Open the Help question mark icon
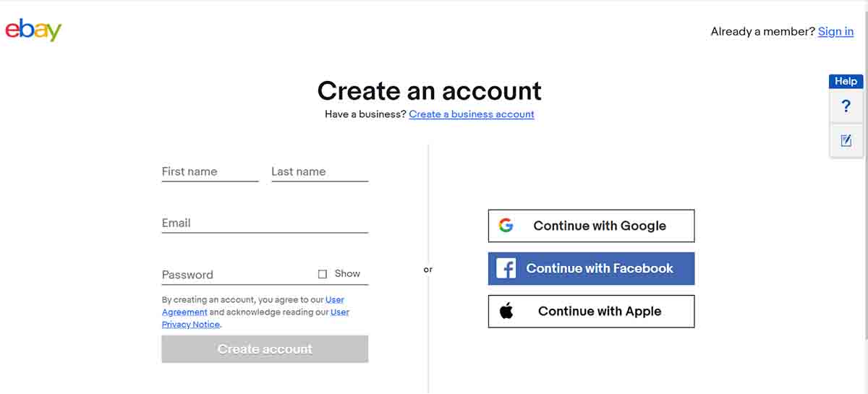The image size is (868, 394). [846, 107]
